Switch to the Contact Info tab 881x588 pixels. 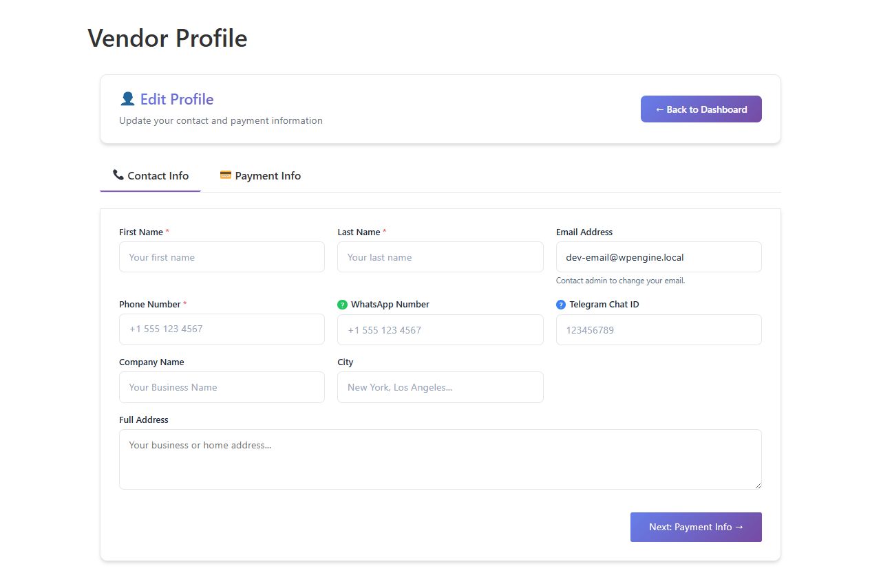(x=151, y=176)
